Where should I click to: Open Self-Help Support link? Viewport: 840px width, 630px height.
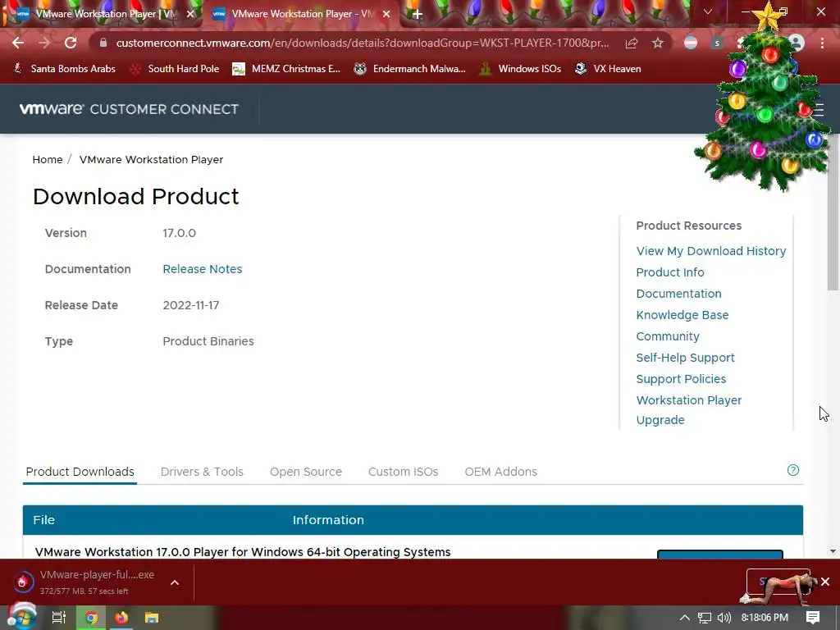coord(685,358)
